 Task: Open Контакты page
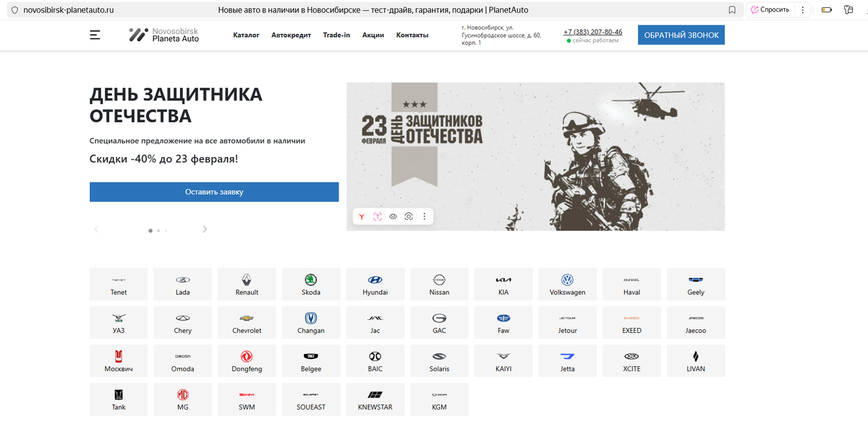[412, 35]
